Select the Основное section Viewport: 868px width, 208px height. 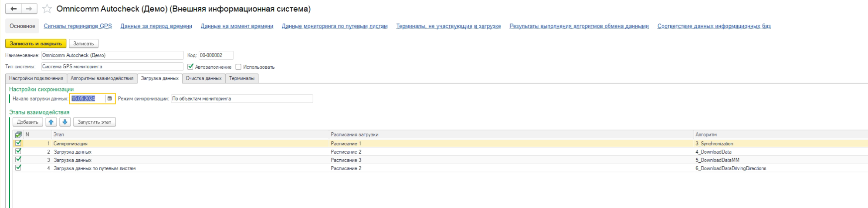coord(22,26)
